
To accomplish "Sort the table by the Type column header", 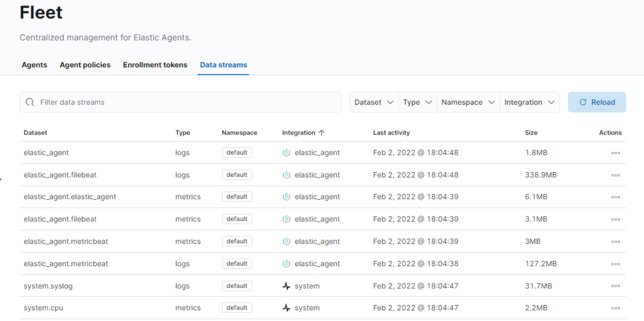I will pyautogui.click(x=183, y=132).
